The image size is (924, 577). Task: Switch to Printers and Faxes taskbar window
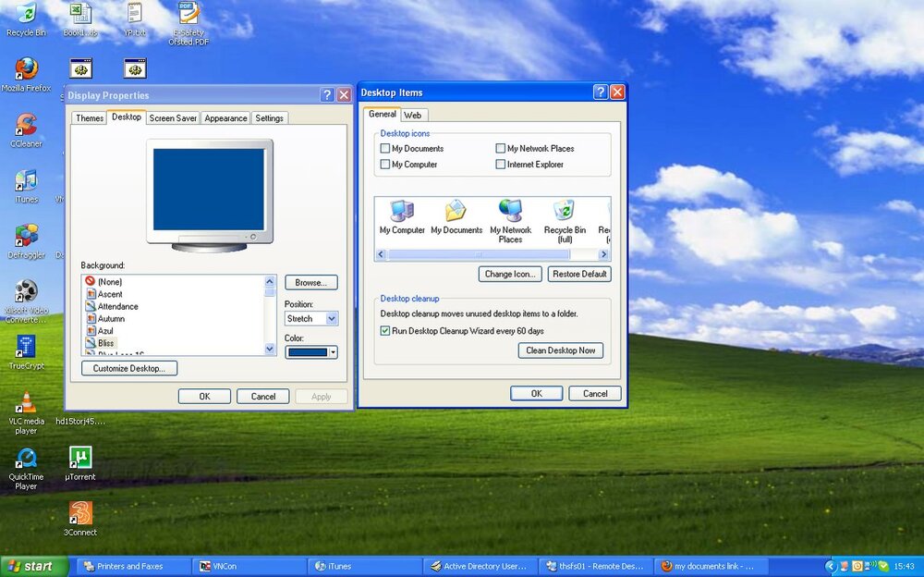point(133,567)
